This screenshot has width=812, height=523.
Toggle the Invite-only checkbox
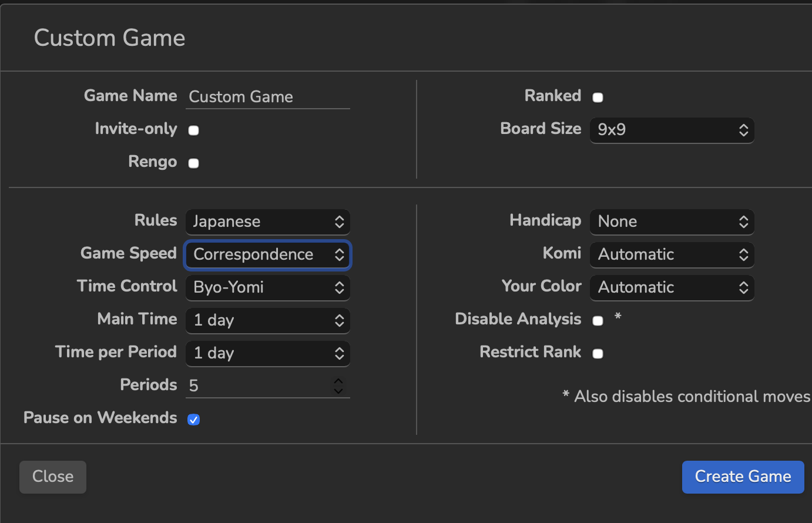coord(193,130)
